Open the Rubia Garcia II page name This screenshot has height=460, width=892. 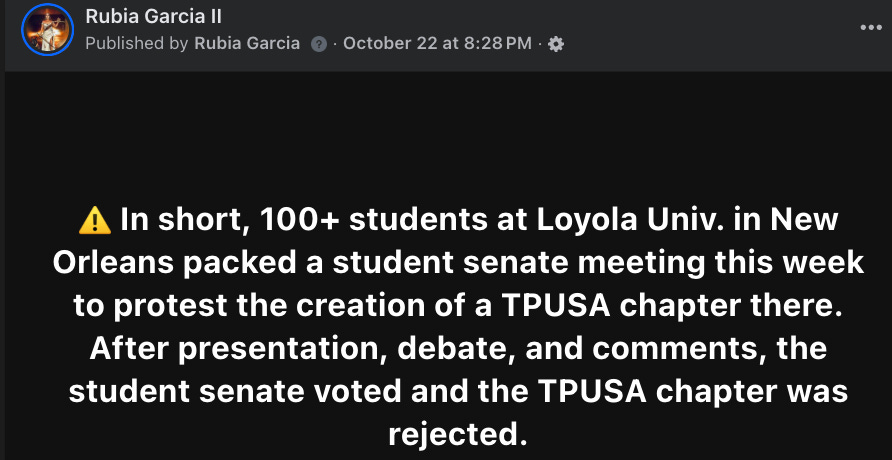tap(153, 17)
